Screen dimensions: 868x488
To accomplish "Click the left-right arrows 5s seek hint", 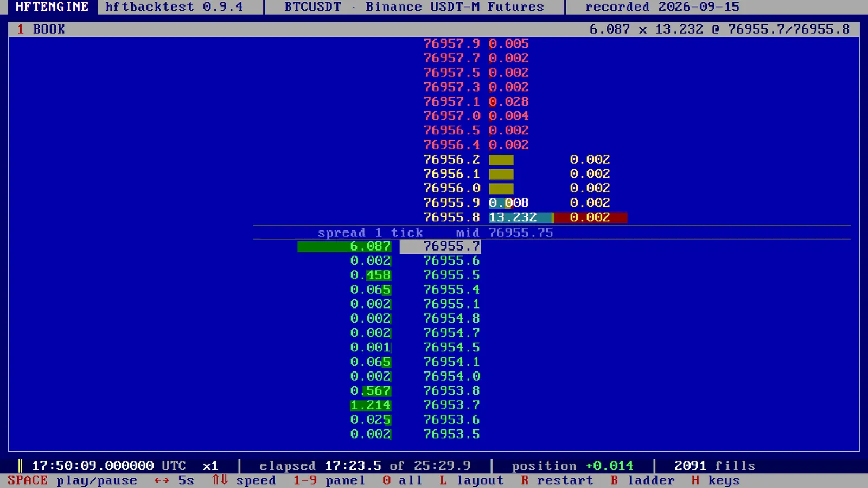I will pyautogui.click(x=174, y=480).
